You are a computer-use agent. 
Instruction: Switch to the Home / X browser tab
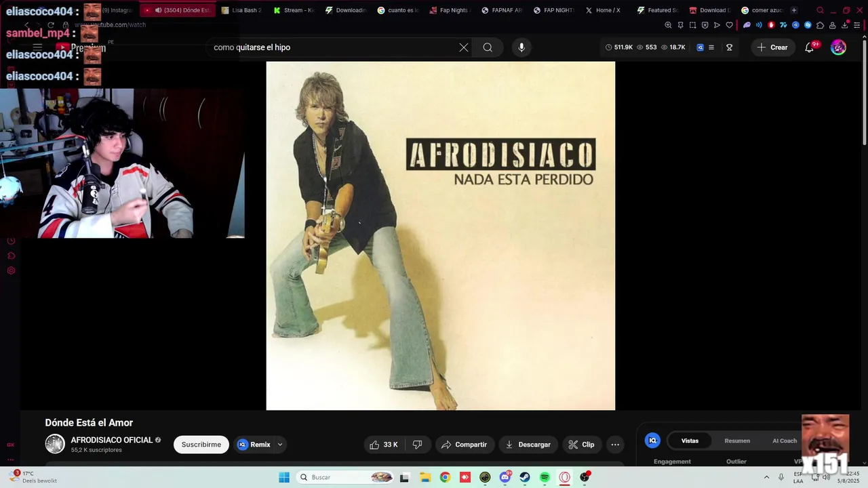click(x=603, y=10)
